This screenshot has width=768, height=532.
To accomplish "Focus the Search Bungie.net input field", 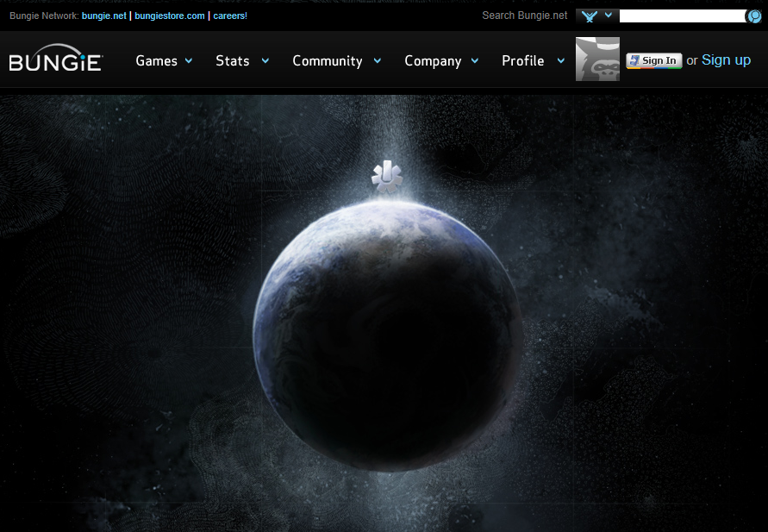I will (683, 16).
